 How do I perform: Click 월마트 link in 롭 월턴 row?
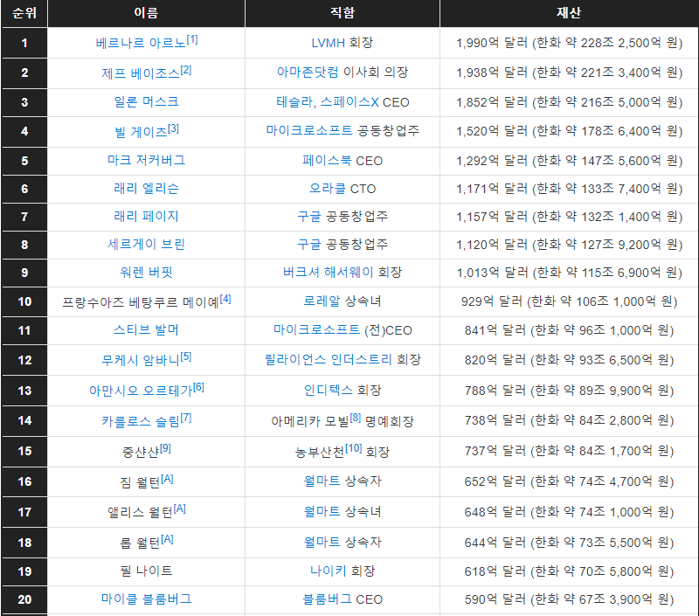(x=322, y=542)
